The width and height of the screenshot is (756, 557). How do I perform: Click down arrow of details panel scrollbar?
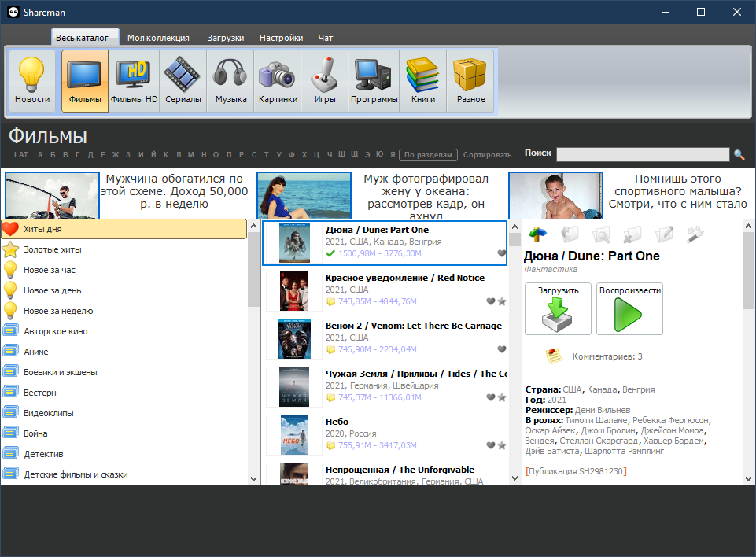pos(748,479)
